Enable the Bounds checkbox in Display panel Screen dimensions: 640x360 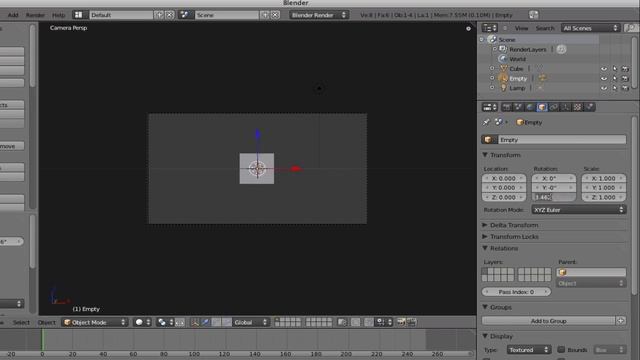[561, 349]
